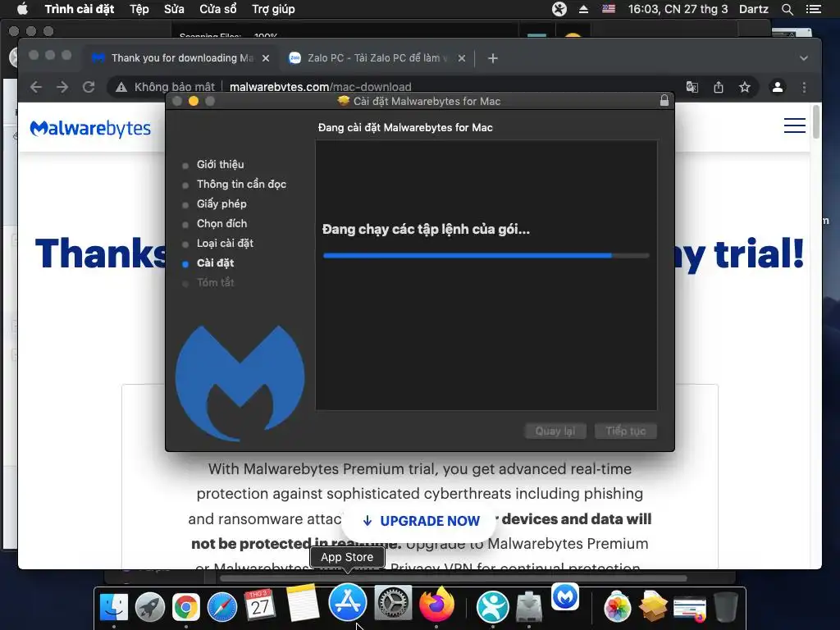Open the Notes app in dock
Screen dimensions: 840x630
[303, 605]
